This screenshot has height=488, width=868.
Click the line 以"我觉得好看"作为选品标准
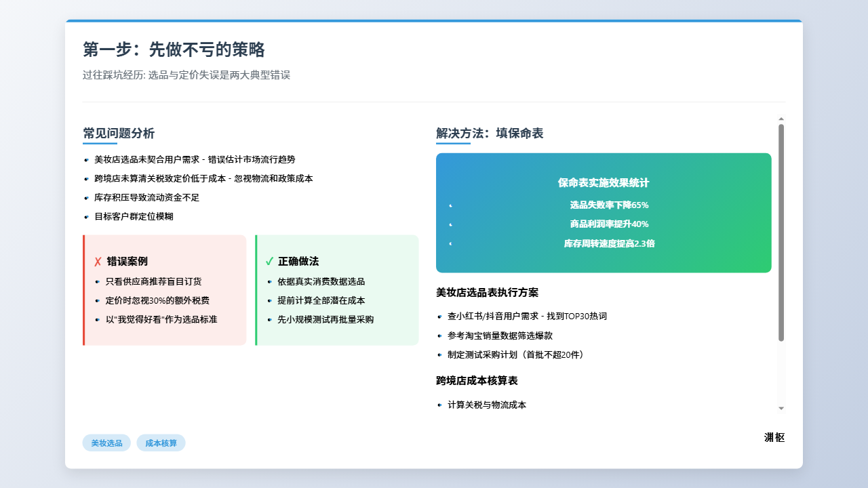[161, 320]
